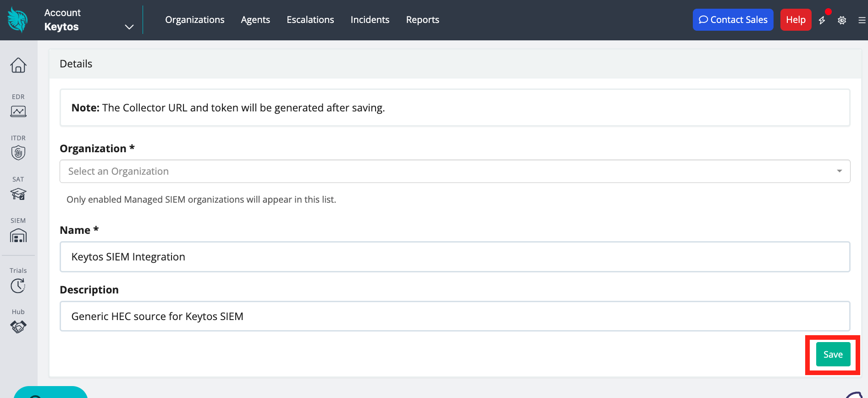Viewport: 868px width, 398px height.
Task: Click the Contact Sales button
Action: click(733, 20)
